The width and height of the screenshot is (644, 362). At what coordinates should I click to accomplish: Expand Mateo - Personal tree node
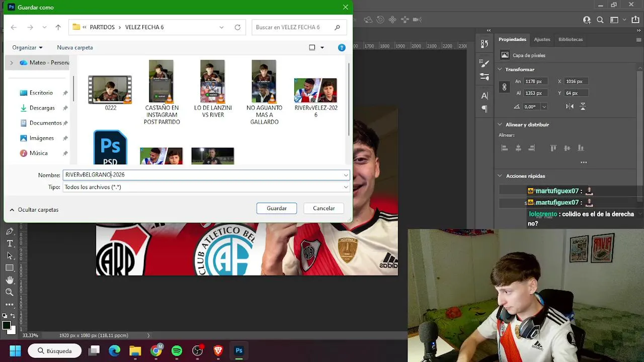(12, 63)
